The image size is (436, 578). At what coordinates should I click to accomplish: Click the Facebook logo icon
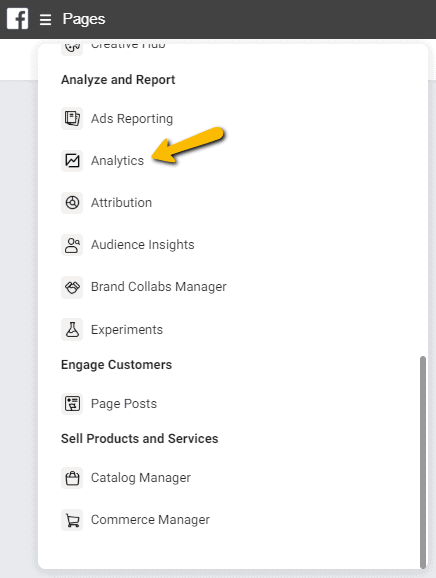pyautogui.click(x=17, y=19)
